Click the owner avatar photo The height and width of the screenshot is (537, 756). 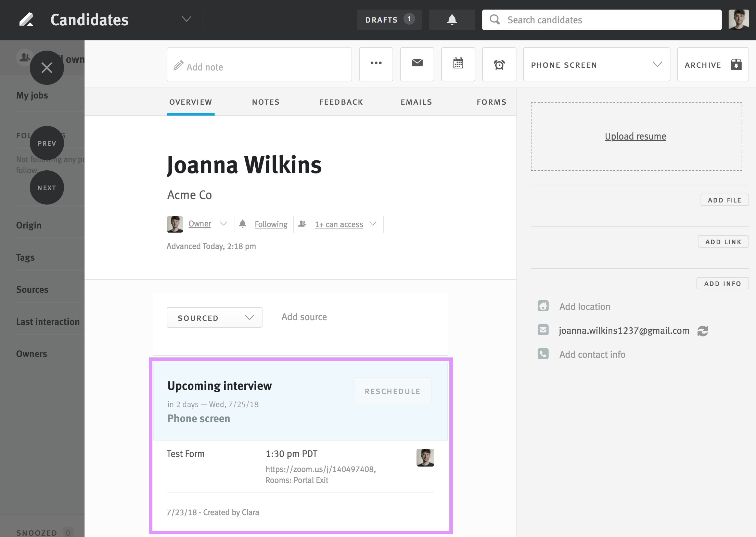175,224
